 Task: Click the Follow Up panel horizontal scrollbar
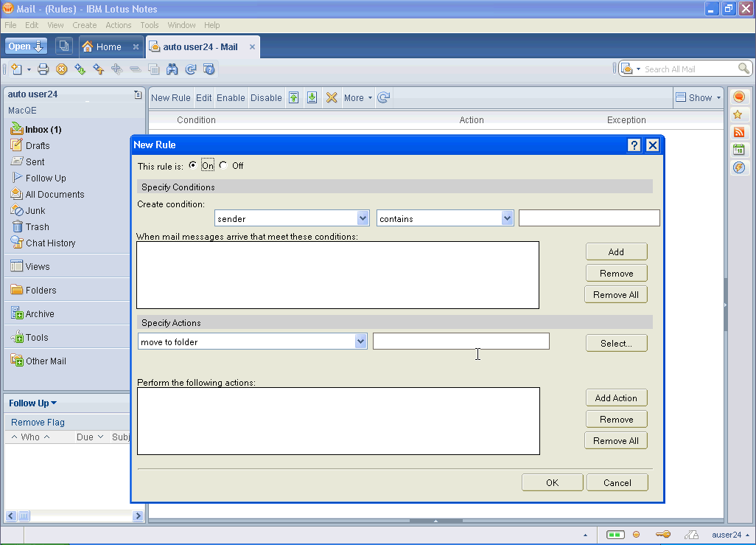(x=74, y=516)
